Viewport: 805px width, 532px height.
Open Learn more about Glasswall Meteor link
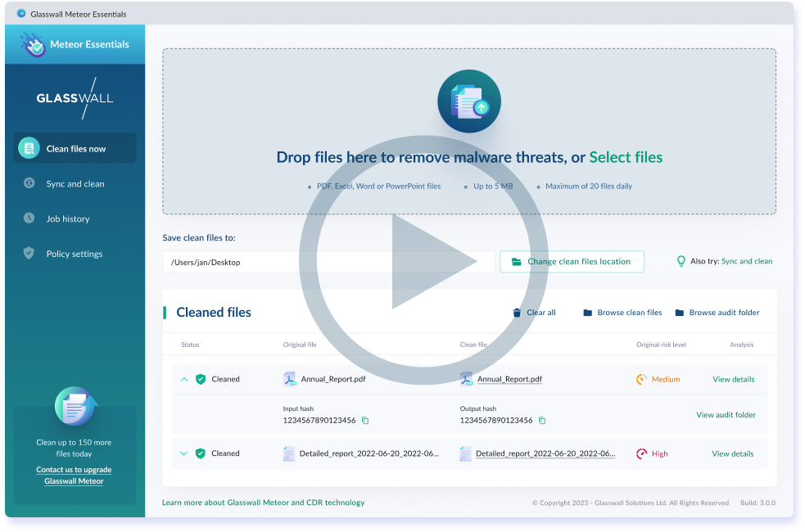(x=264, y=503)
